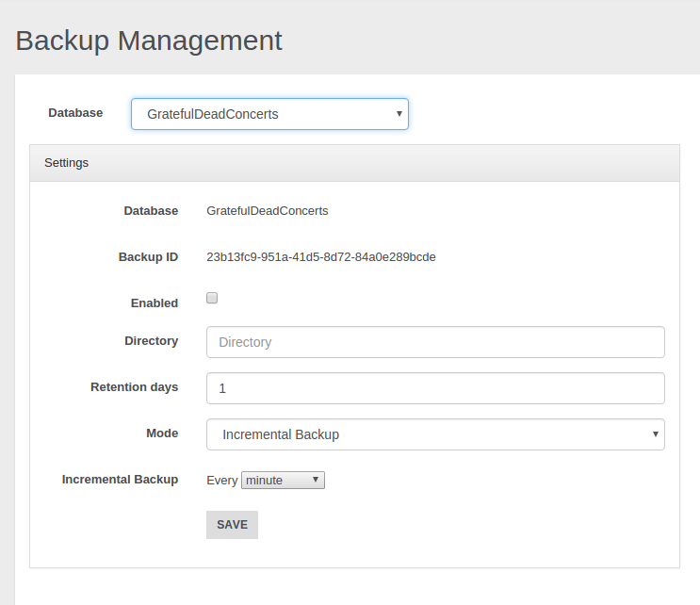Toggle the Enabled checkbox
This screenshot has height=605, width=700.
(x=212, y=298)
